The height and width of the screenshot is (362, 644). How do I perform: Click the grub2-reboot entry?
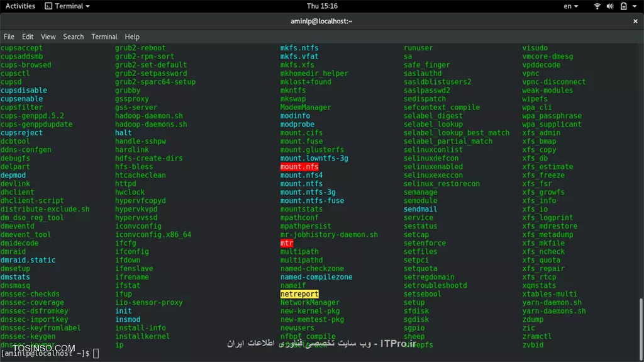(140, 48)
